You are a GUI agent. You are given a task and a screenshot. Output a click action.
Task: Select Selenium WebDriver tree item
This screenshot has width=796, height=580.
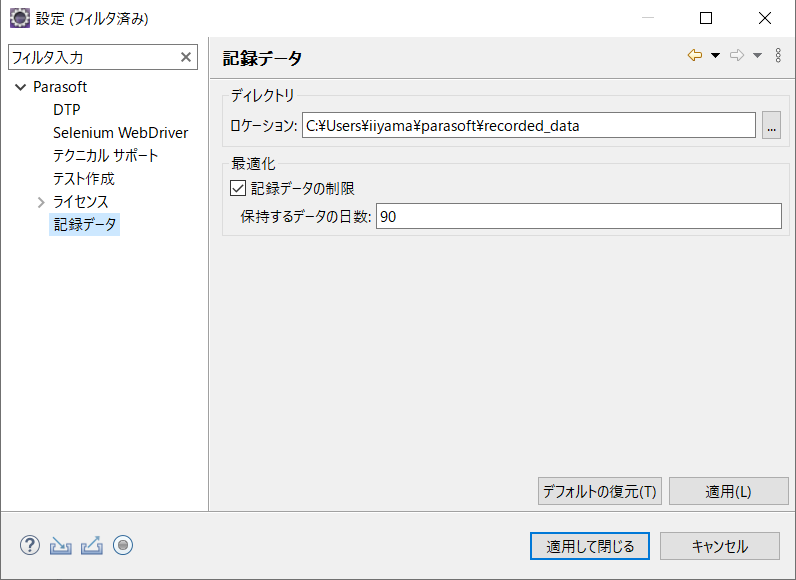120,133
